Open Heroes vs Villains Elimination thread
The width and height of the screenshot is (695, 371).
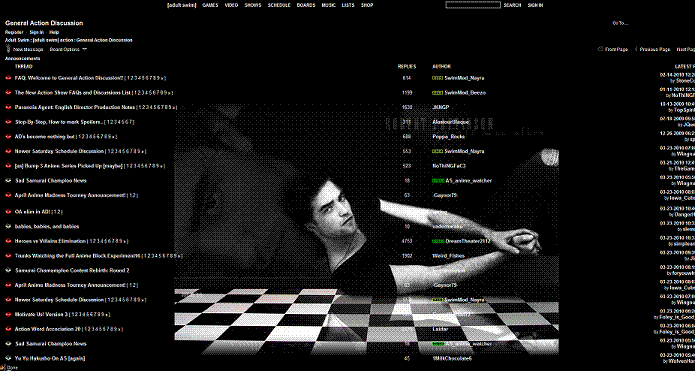(50, 241)
